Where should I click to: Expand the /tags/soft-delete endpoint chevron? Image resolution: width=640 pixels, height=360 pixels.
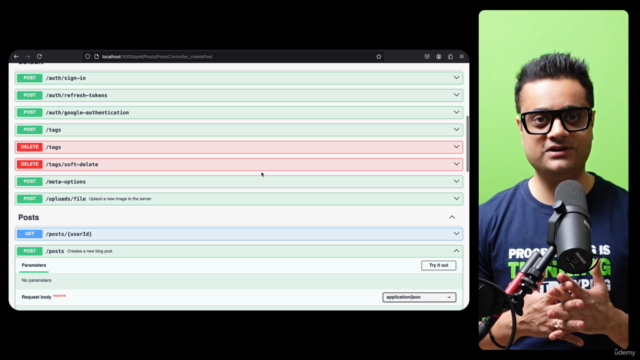pos(456,164)
